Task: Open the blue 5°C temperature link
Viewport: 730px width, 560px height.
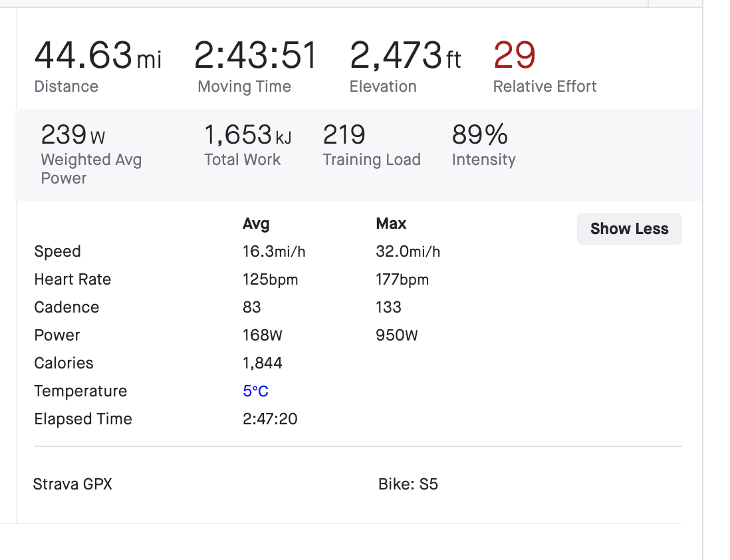Action: pyautogui.click(x=255, y=391)
